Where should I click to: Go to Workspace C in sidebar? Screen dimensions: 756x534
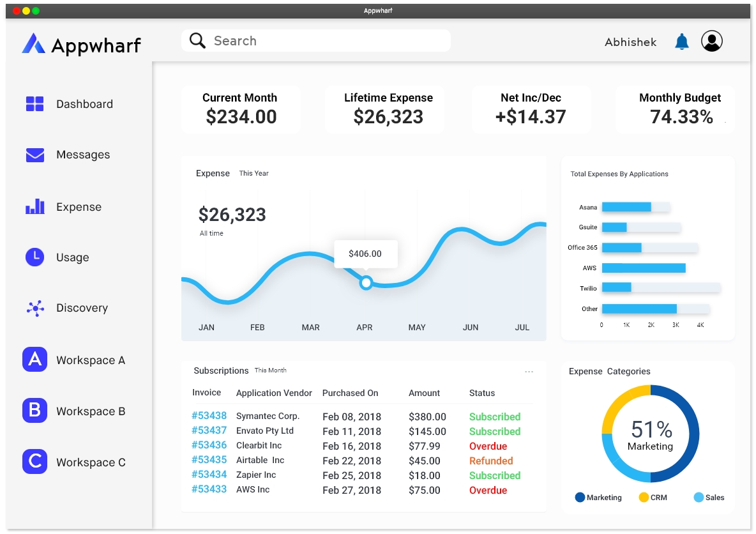click(x=74, y=462)
